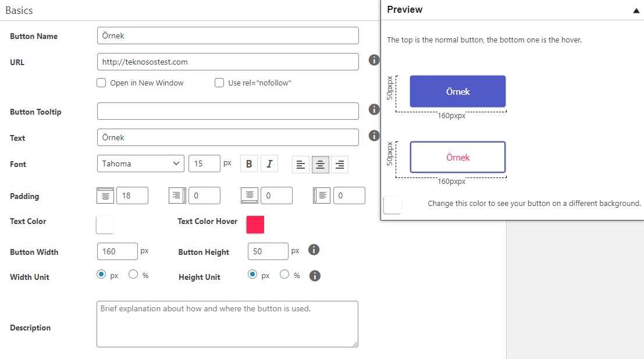Click the Width Unit label

[30, 278]
